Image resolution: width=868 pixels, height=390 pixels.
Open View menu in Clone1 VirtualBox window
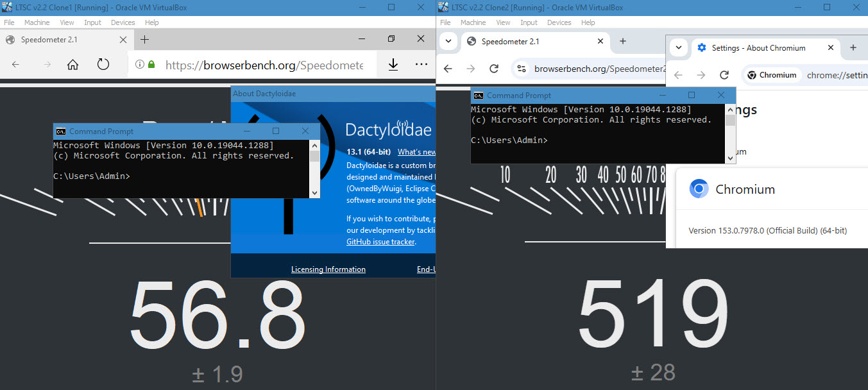67,22
